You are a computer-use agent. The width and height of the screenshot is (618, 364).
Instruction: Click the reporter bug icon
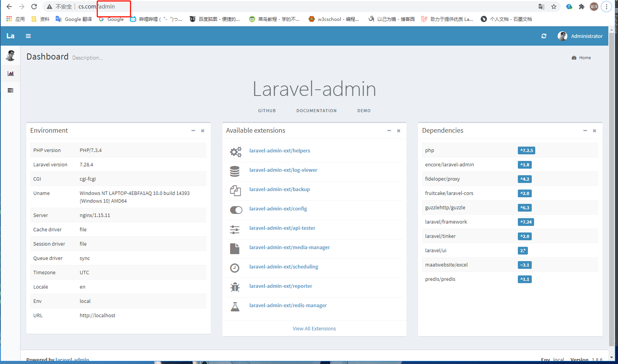point(235,287)
